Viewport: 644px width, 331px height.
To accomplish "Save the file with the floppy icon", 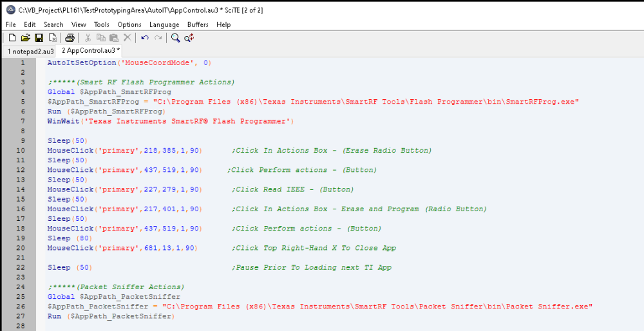I will click(39, 38).
